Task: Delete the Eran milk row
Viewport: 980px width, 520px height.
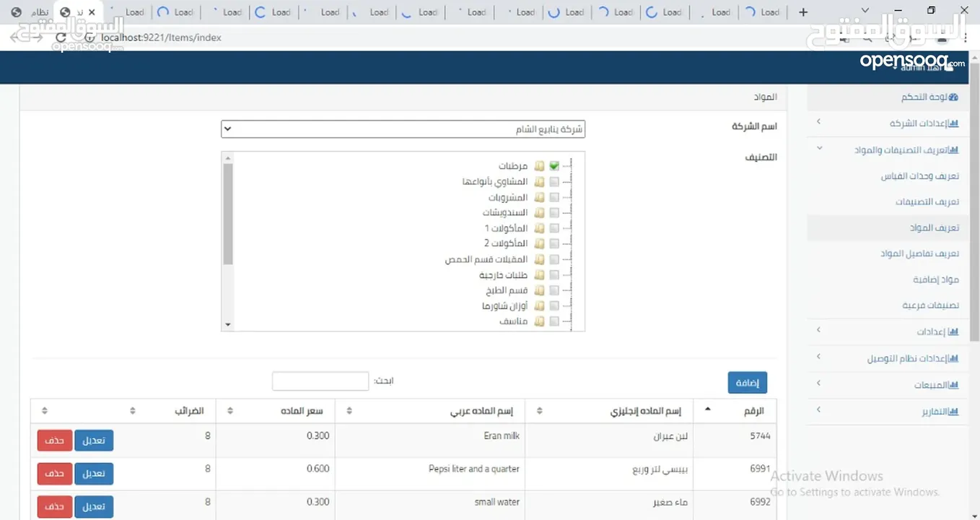Action: (x=54, y=441)
